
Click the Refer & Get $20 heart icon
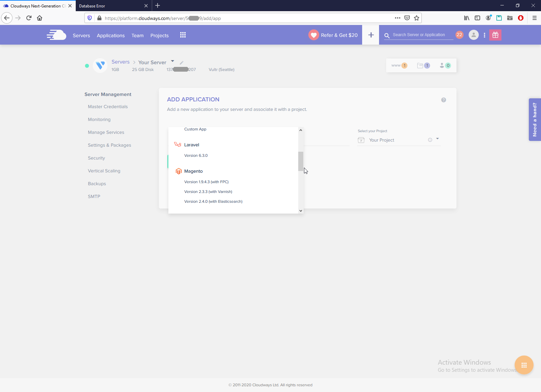[x=314, y=35]
